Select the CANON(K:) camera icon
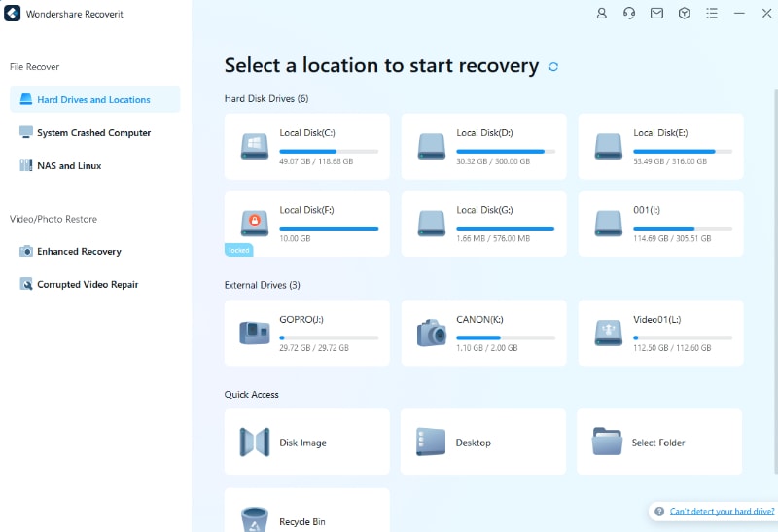The height and width of the screenshot is (532, 778). [432, 333]
